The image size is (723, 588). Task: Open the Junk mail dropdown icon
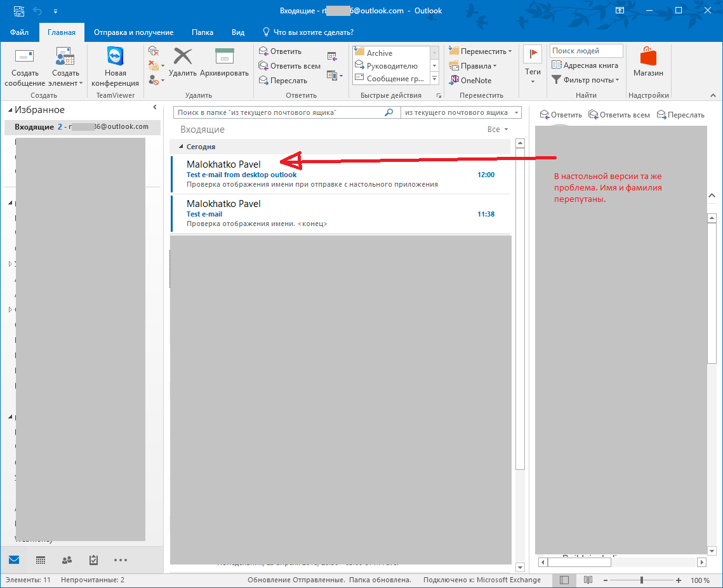pyautogui.click(x=156, y=80)
